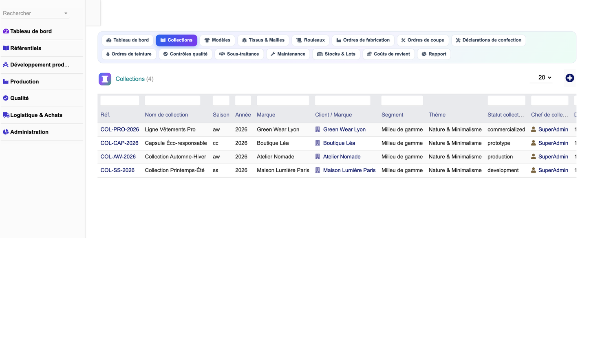Open the Tableau de bord sidebar item

point(31,31)
